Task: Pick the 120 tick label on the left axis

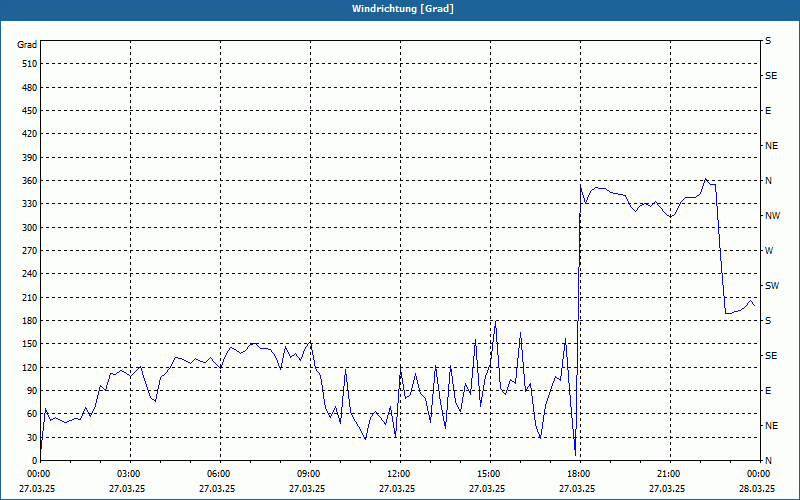Action: (x=30, y=367)
